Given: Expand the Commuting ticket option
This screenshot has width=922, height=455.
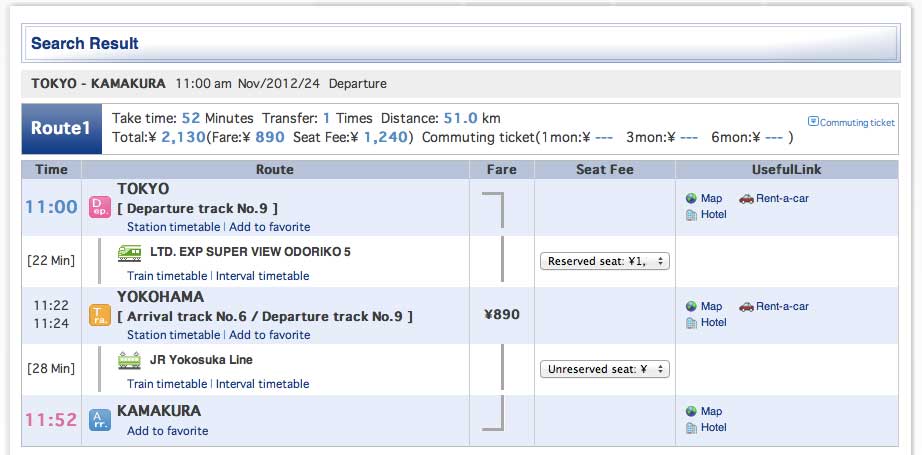Looking at the screenshot, I should [851, 122].
